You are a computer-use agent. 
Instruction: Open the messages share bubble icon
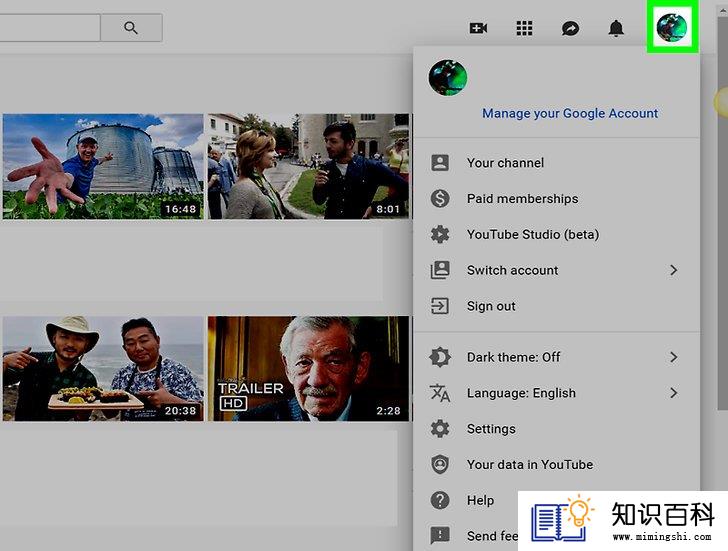click(570, 29)
